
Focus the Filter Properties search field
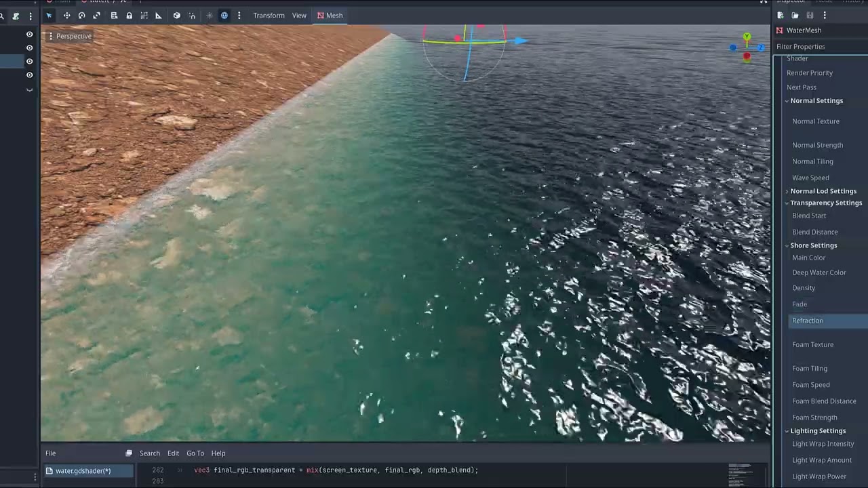click(821, 47)
